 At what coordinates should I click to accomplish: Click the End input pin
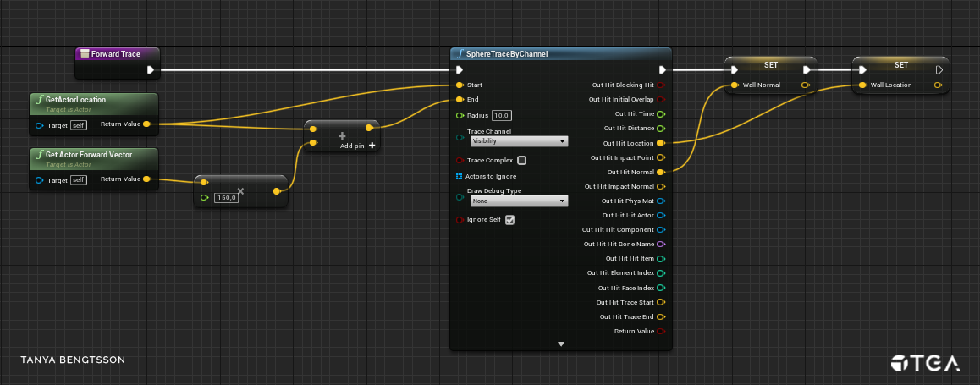pyautogui.click(x=460, y=99)
